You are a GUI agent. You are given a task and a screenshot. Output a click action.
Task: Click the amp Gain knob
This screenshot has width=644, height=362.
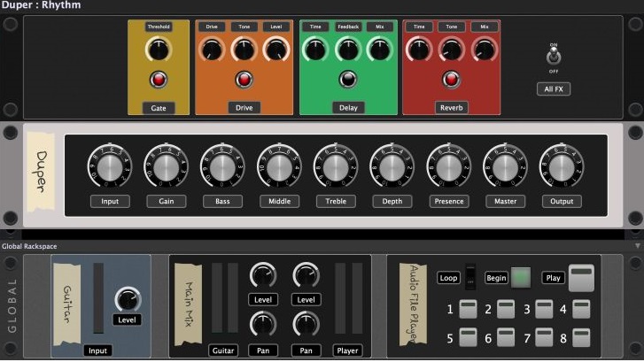166,166
